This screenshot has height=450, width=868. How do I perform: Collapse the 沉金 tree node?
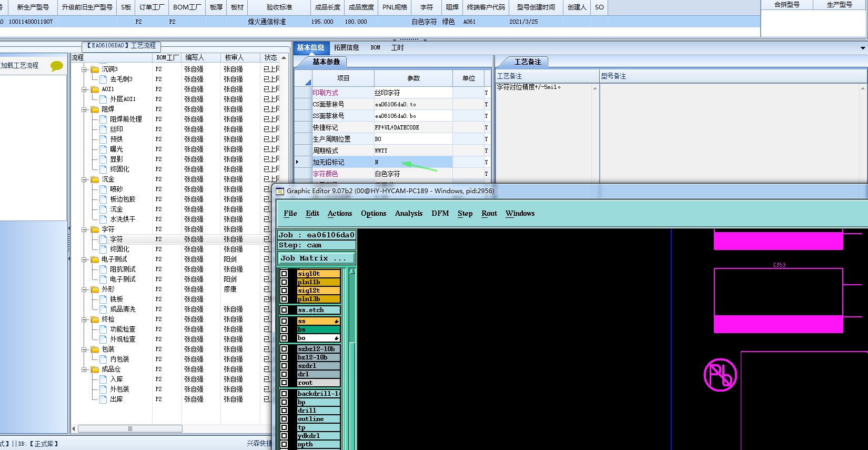point(84,179)
